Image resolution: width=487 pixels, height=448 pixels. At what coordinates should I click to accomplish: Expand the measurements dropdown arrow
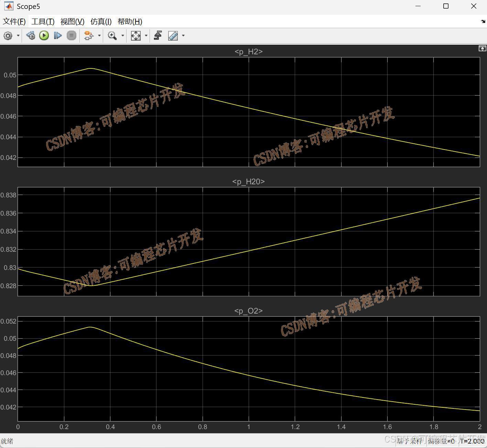(x=183, y=36)
